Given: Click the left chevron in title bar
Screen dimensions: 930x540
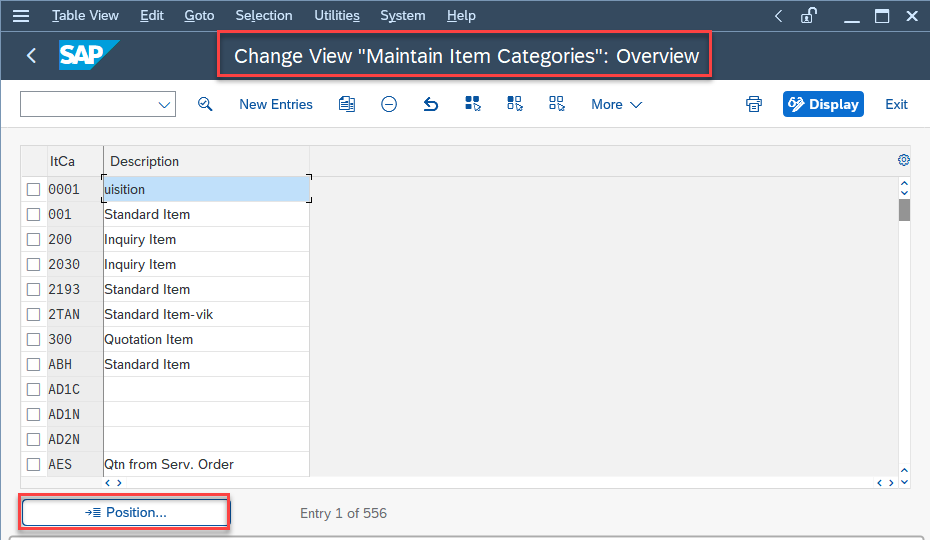Looking at the screenshot, I should pyautogui.click(x=779, y=16).
